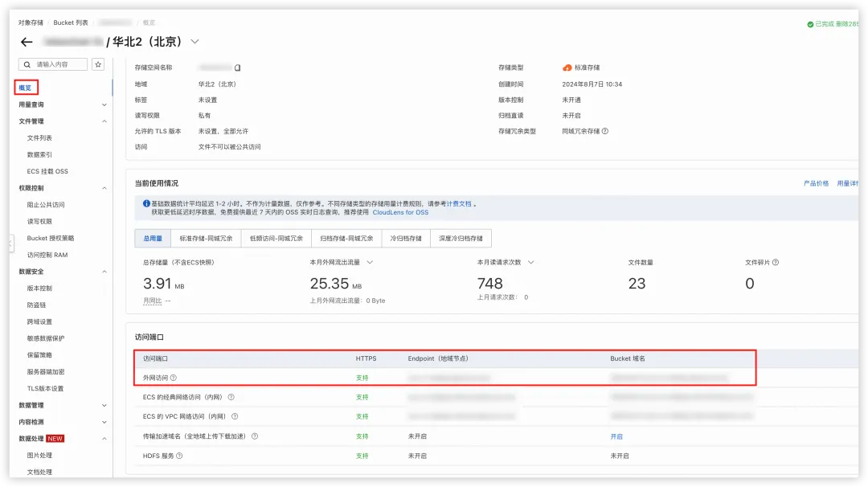Open 图片处理 in the sidebar
Image resolution: width=868 pixels, height=487 pixels.
(x=39, y=456)
